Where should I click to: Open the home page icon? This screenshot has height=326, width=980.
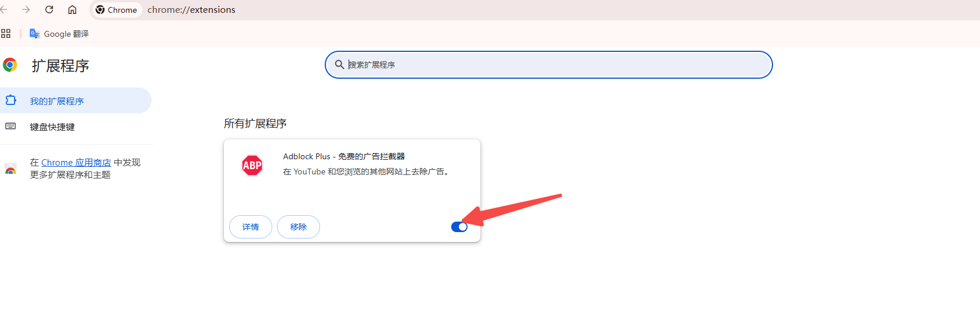(x=72, y=9)
